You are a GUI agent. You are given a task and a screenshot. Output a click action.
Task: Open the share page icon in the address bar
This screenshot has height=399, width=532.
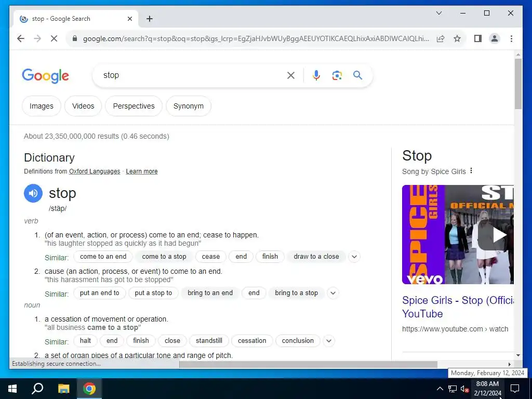tap(441, 38)
